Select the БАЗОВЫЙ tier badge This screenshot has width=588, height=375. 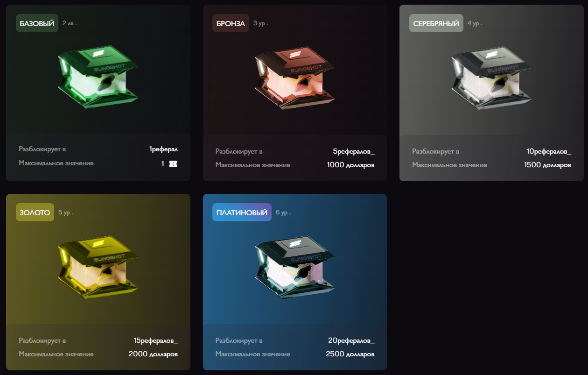tap(37, 23)
